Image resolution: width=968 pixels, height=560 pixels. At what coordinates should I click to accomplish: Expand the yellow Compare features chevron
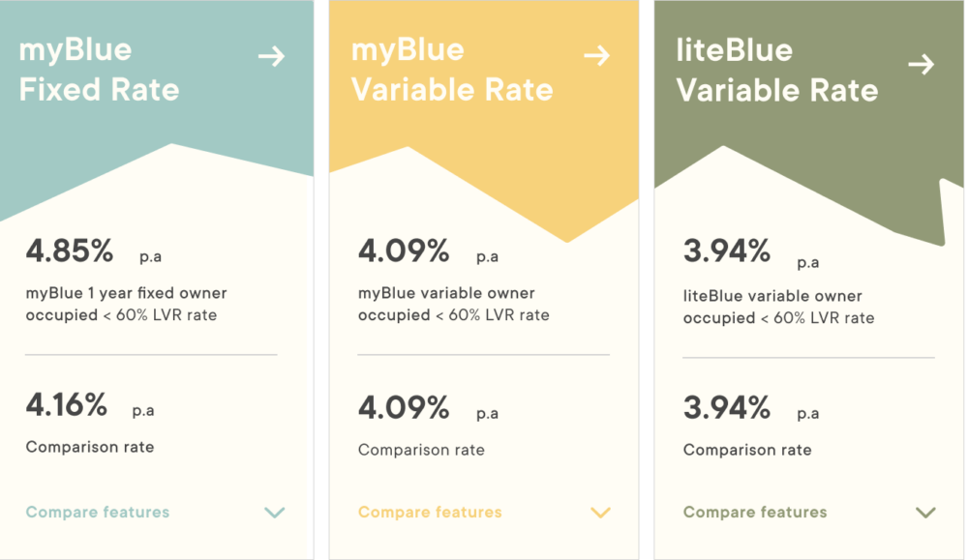tap(600, 513)
